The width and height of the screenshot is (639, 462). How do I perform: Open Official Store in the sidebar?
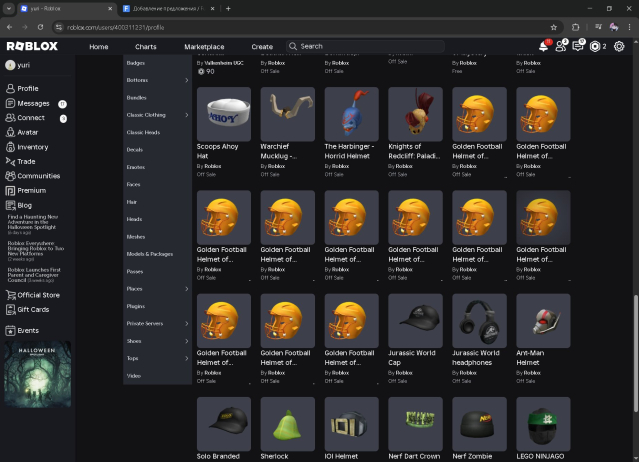pyautogui.click(x=38, y=295)
